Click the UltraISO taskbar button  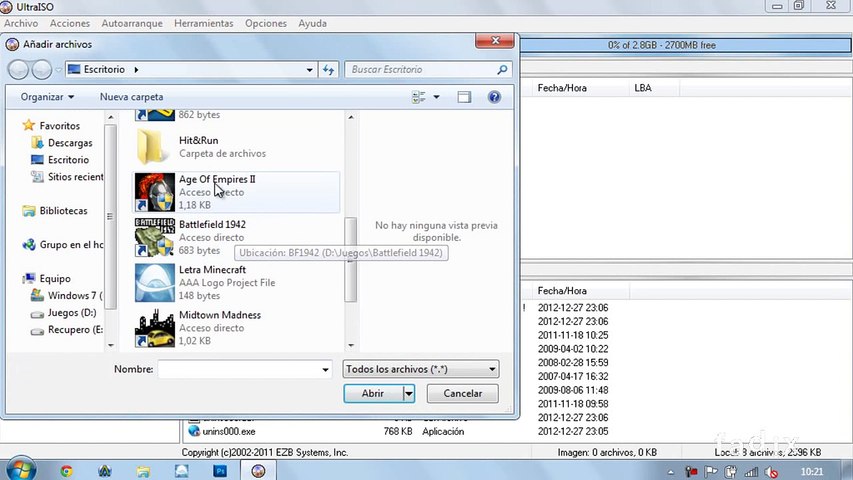[x=258, y=471]
